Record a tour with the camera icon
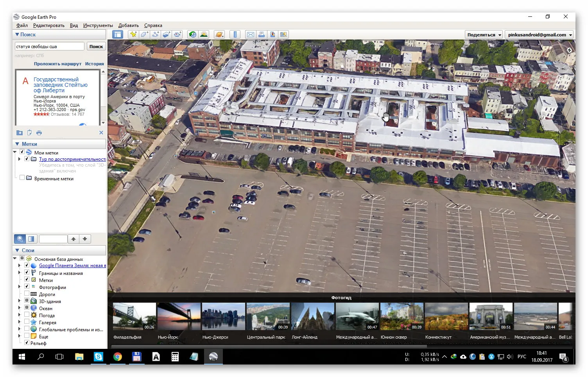 (177, 34)
